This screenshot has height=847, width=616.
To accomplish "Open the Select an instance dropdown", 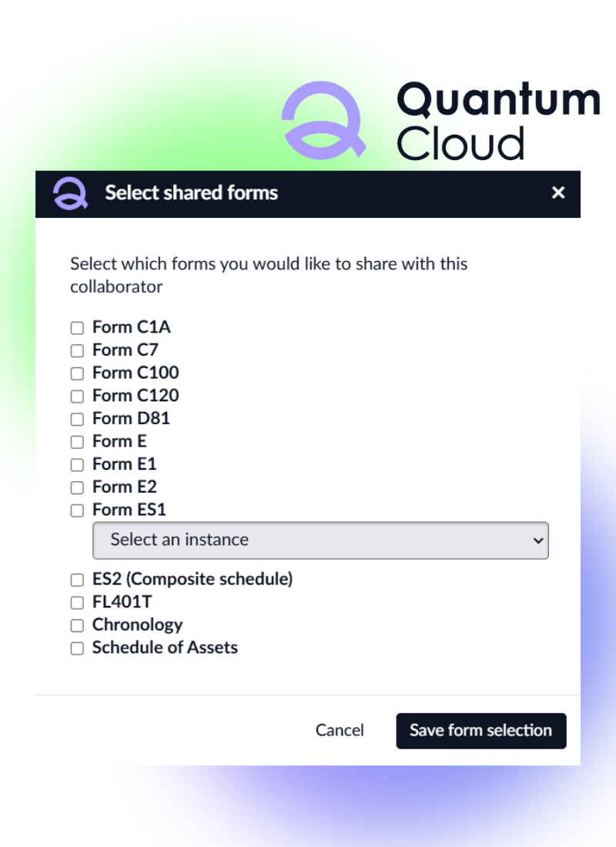I will (x=320, y=541).
